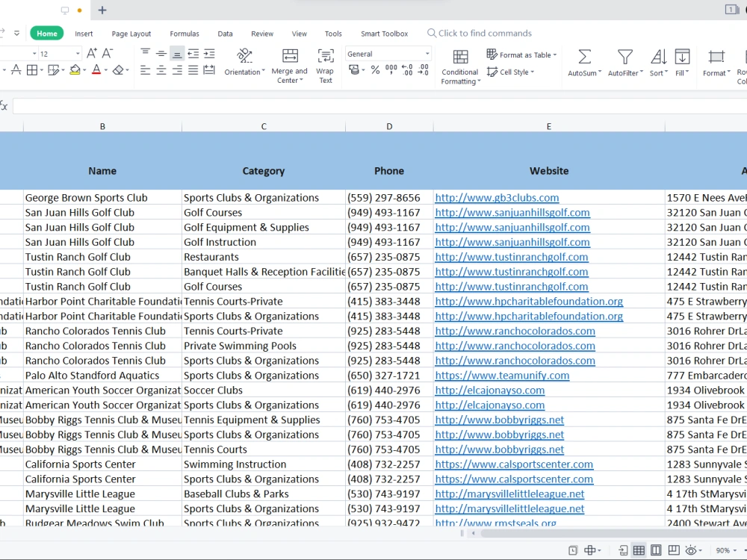
Task: Open the hpcharitablefoundation.org link for Tennis Courts-Private
Action: tap(529, 302)
